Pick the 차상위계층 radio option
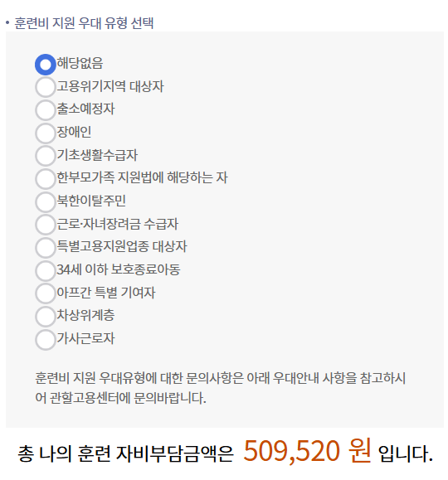 pos(46,317)
